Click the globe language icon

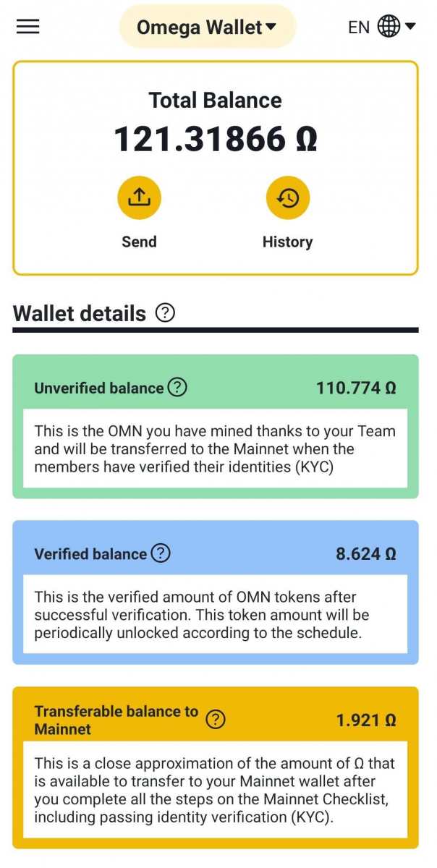(389, 27)
